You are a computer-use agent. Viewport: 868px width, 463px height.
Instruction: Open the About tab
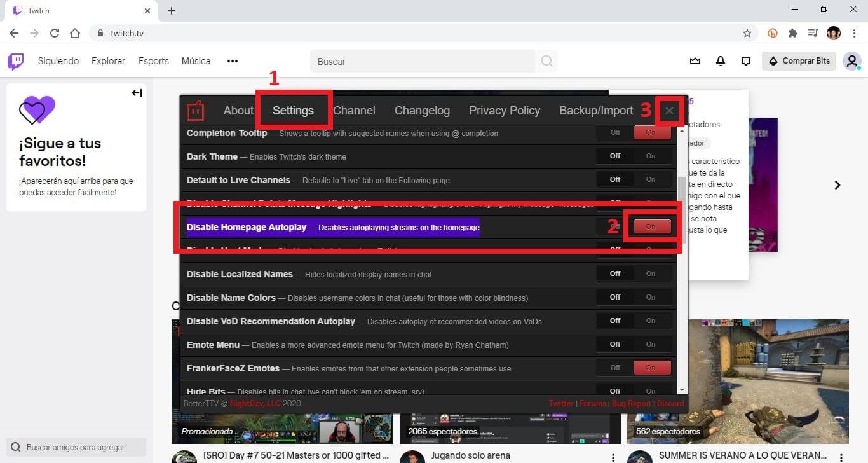(238, 111)
